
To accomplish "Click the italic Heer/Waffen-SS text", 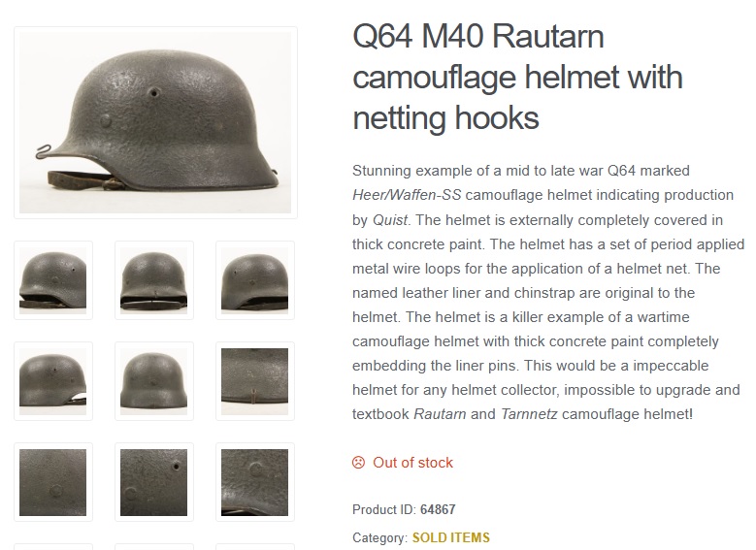I will [x=407, y=195].
